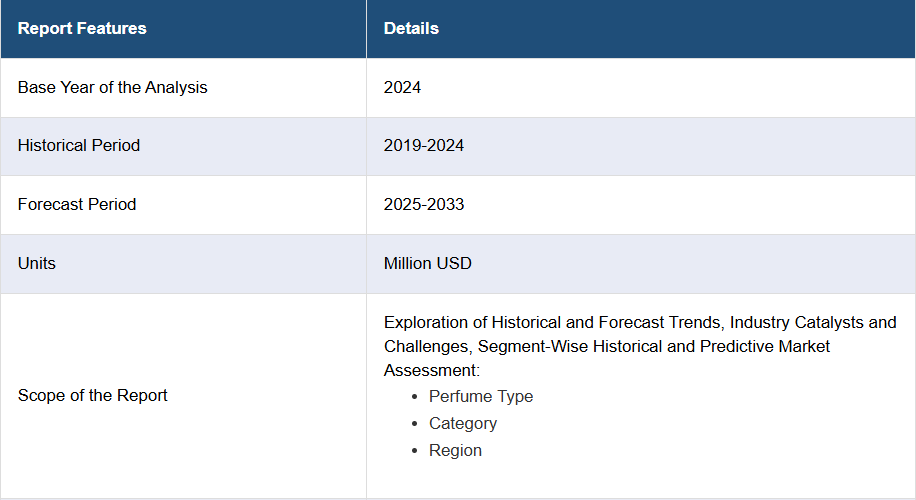Click the Details column header
The height and width of the screenshot is (500, 916).
pyautogui.click(x=411, y=29)
